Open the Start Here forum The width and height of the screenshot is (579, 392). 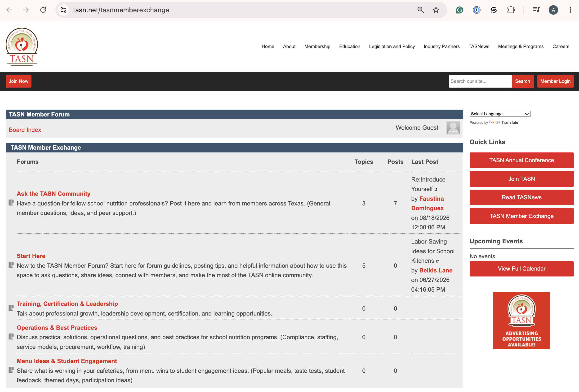click(31, 256)
